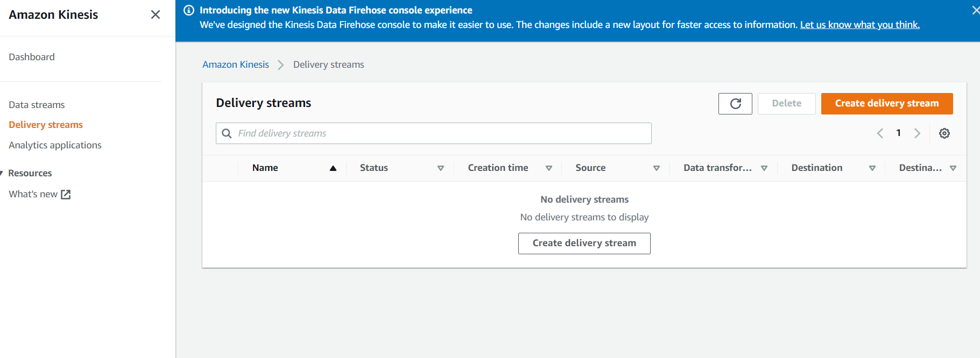Open the Amazon Kinesis breadcrumb link
Viewport: 980px width, 358px height.
[236, 65]
